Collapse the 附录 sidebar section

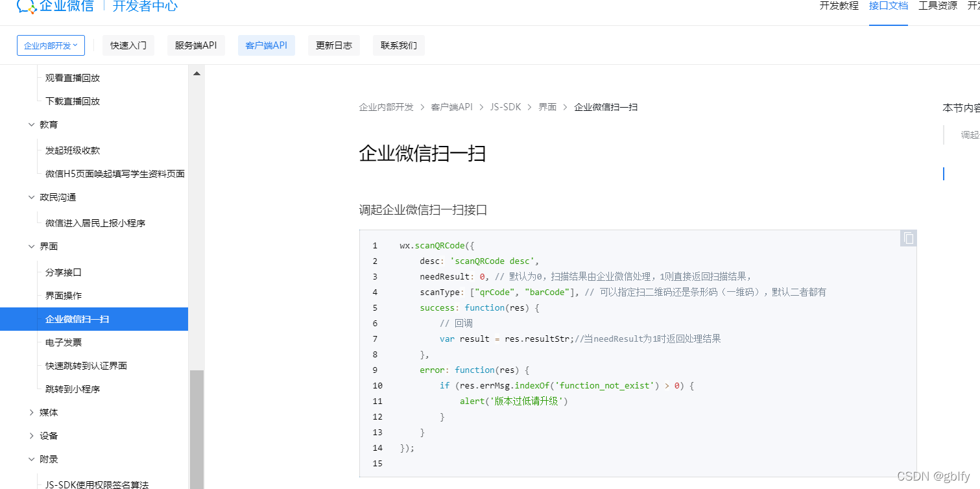(49, 459)
